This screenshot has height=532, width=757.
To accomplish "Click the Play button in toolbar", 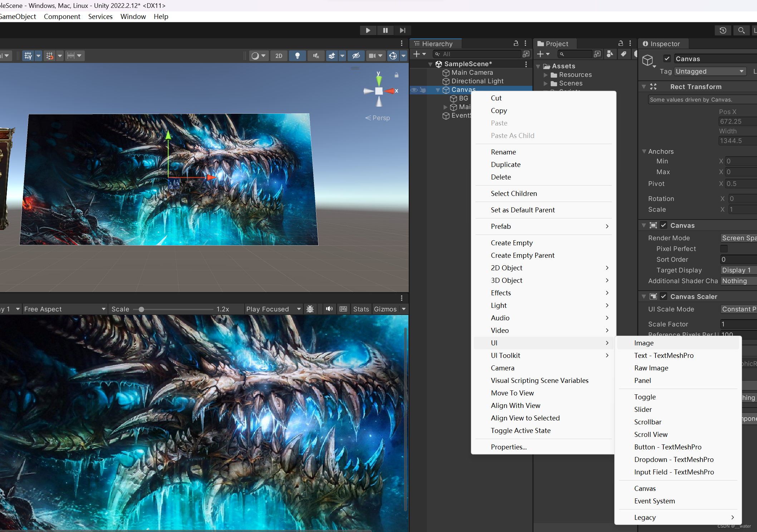I will click(x=368, y=30).
